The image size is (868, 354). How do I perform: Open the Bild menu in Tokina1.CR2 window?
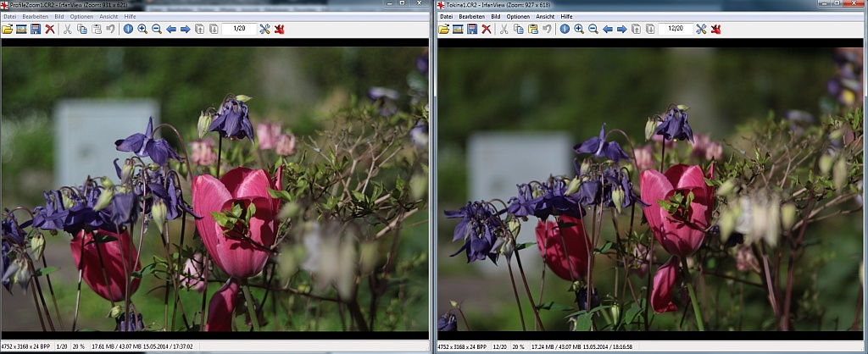[497, 16]
